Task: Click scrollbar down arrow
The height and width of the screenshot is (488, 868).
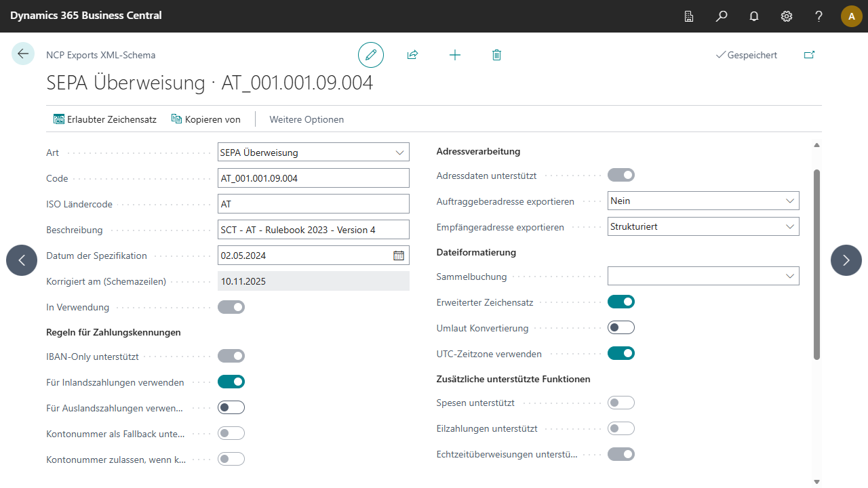Action: [x=816, y=481]
